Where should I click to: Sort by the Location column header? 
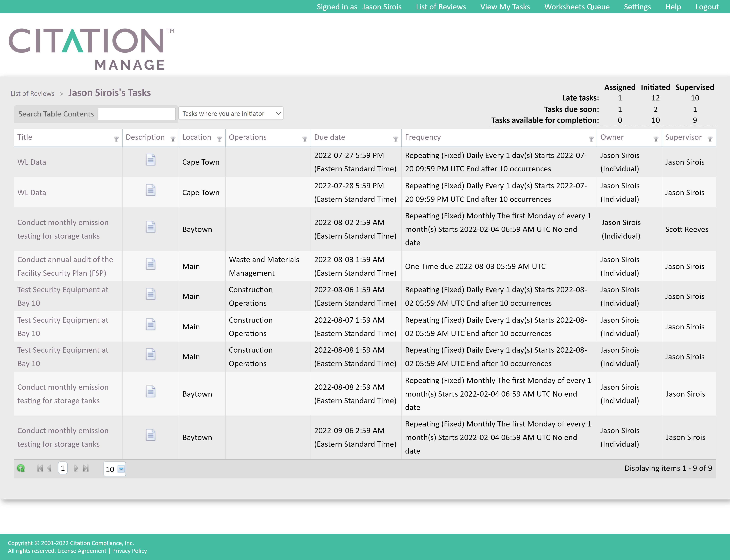196,137
